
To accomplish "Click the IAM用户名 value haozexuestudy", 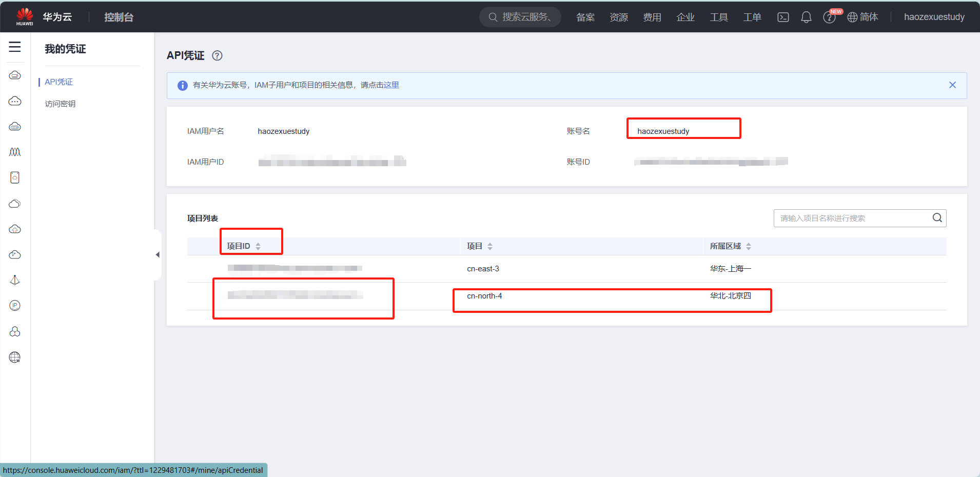I will coord(283,131).
